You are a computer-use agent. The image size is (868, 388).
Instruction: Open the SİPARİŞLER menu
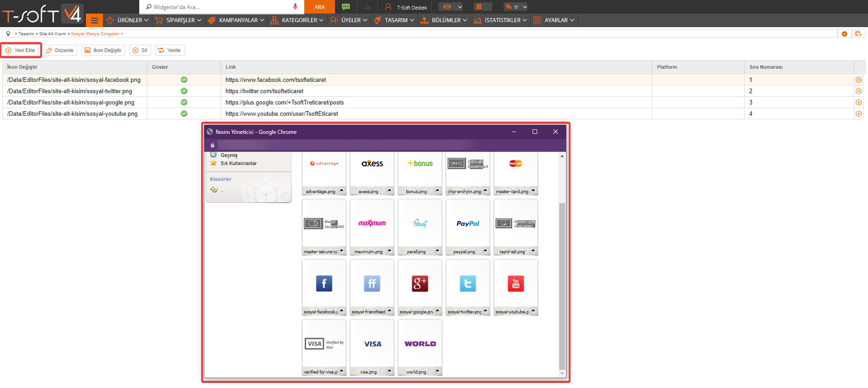(178, 20)
